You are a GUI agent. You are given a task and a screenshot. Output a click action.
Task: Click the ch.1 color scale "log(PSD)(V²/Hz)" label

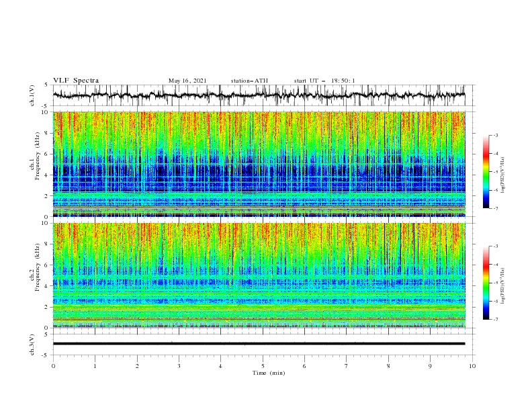click(x=503, y=175)
